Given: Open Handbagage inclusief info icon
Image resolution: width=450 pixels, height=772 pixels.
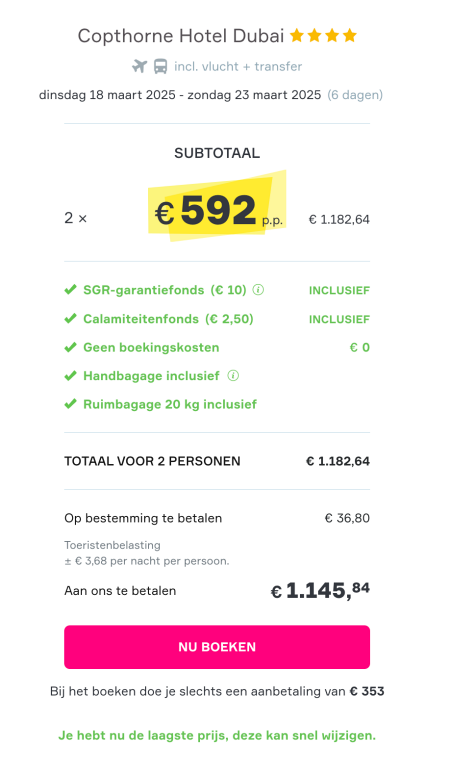Looking at the screenshot, I should 233,376.
